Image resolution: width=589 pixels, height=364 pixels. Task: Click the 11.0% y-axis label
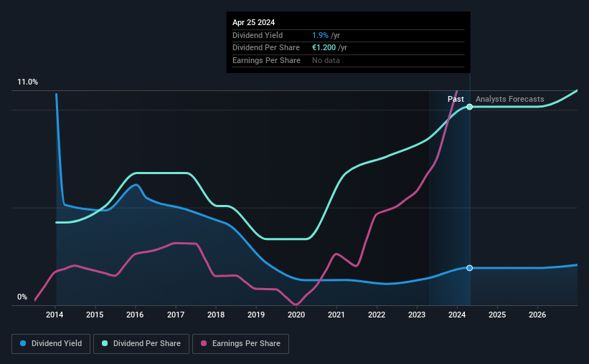point(27,82)
